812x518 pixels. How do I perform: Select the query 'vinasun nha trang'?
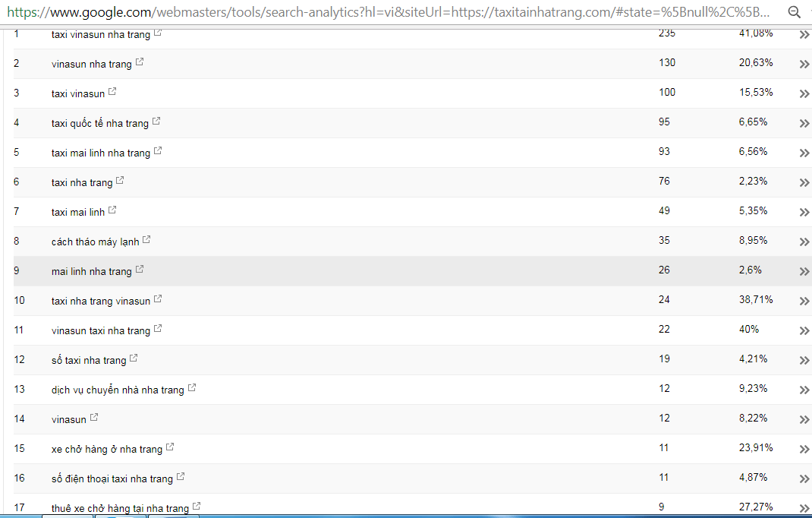pos(92,65)
